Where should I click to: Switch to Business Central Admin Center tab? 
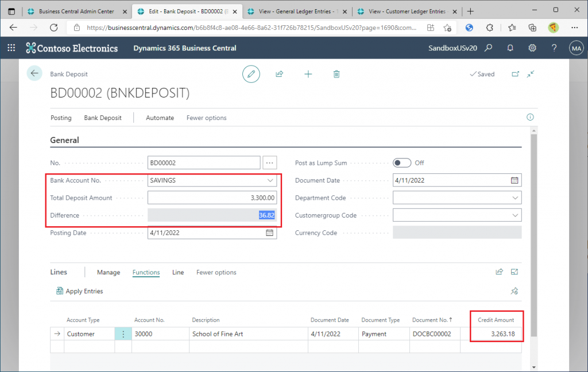coord(76,11)
